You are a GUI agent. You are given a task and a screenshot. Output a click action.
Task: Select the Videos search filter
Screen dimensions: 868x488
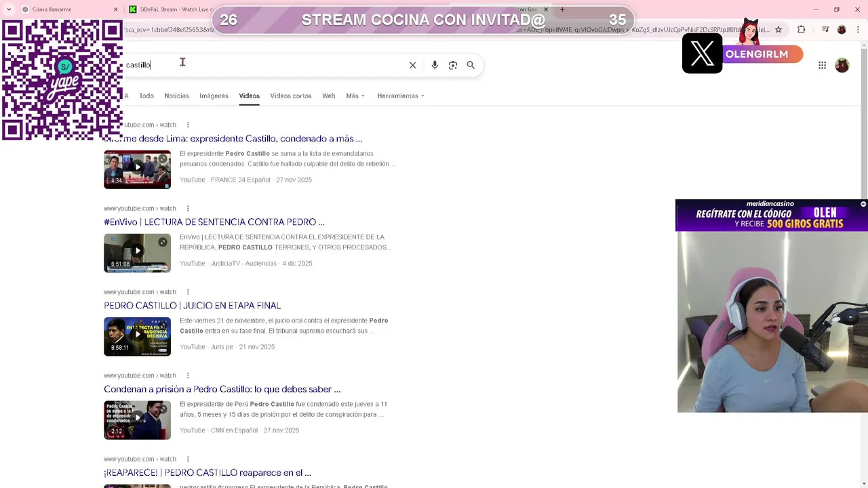pos(249,96)
